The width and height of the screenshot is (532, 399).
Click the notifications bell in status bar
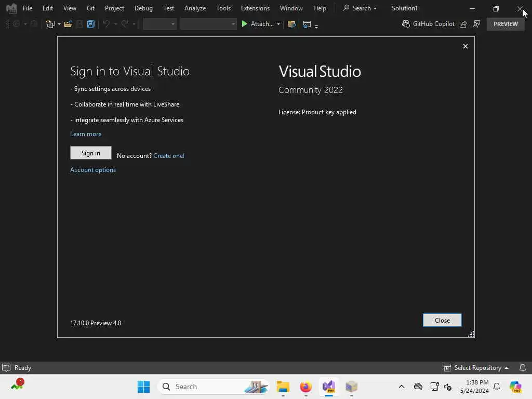523,368
